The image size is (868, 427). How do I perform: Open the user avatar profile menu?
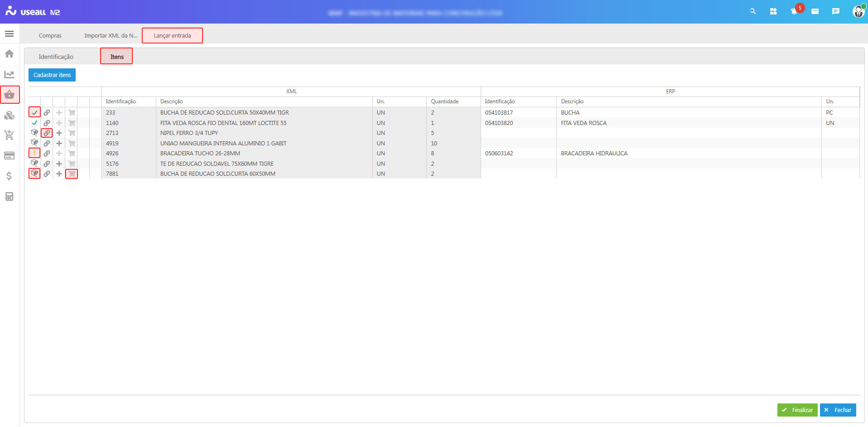click(x=858, y=11)
